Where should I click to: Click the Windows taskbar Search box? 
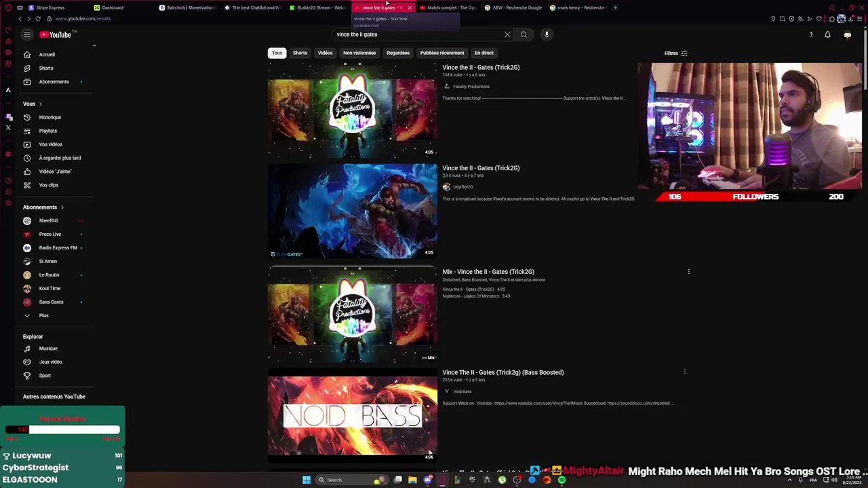point(353,480)
